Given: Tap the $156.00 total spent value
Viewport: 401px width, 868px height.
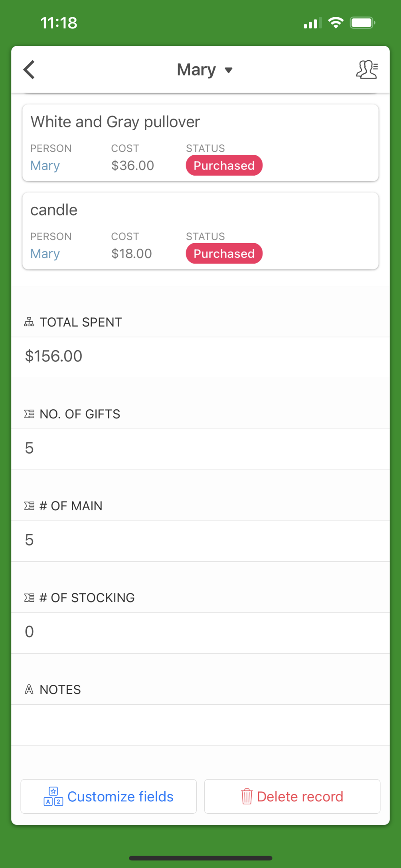Looking at the screenshot, I should [54, 356].
